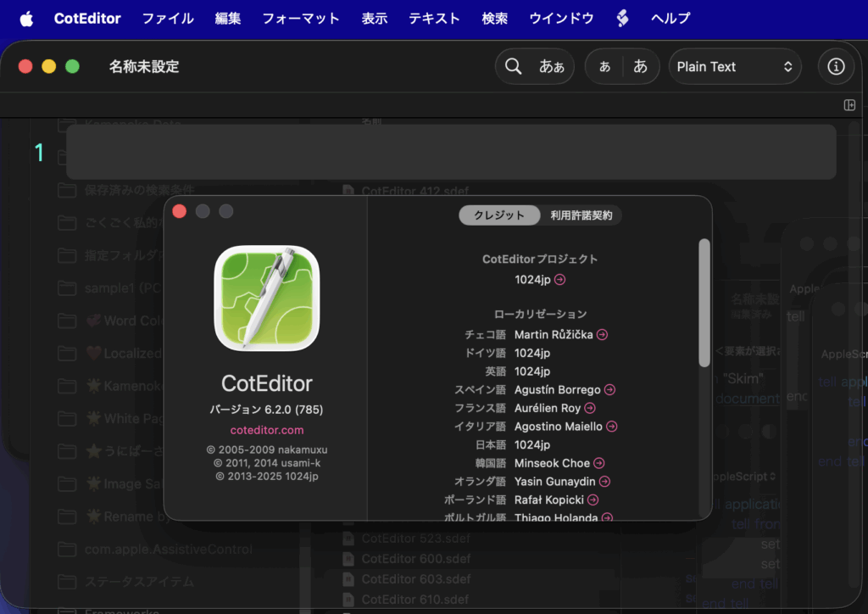The image size is (868, 614).
Task: Expand the Plain Text syntax dropdown
Action: [734, 66]
